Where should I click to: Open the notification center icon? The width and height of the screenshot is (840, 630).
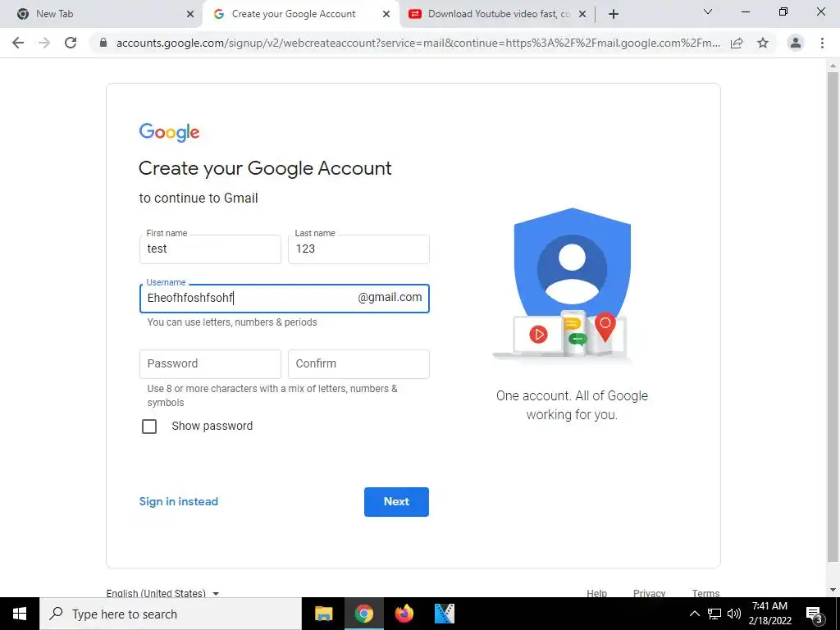815,614
